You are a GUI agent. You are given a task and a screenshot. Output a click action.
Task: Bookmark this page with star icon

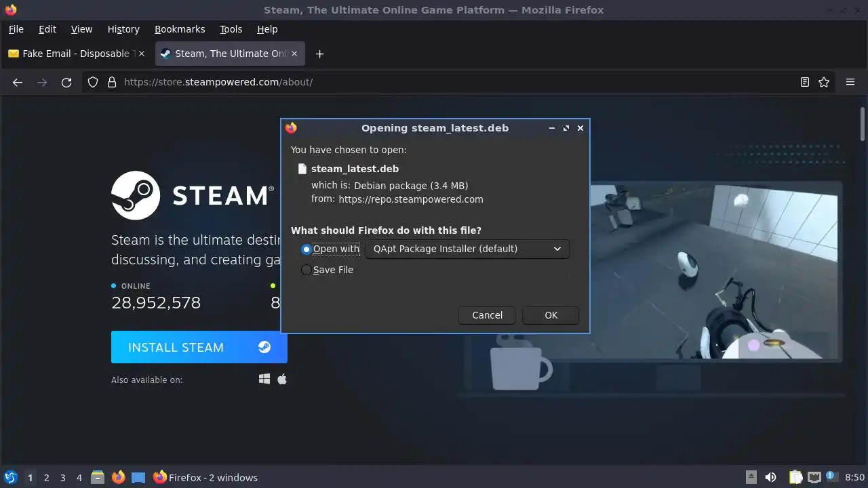point(824,82)
